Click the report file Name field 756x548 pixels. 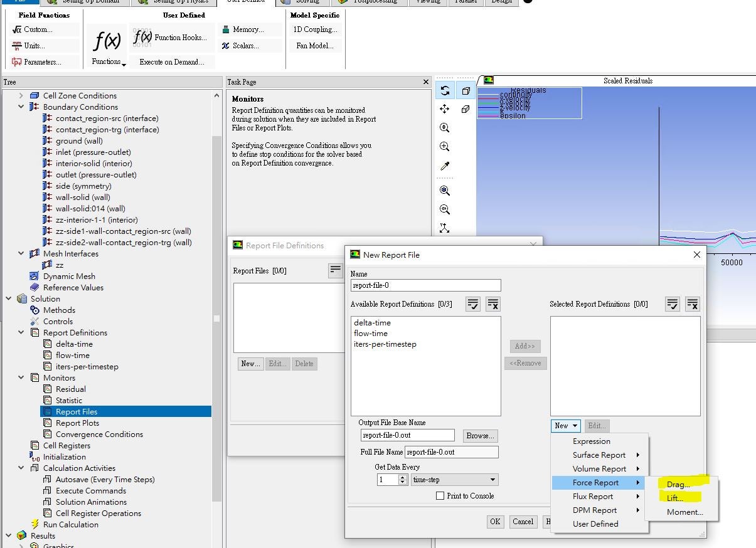(426, 285)
